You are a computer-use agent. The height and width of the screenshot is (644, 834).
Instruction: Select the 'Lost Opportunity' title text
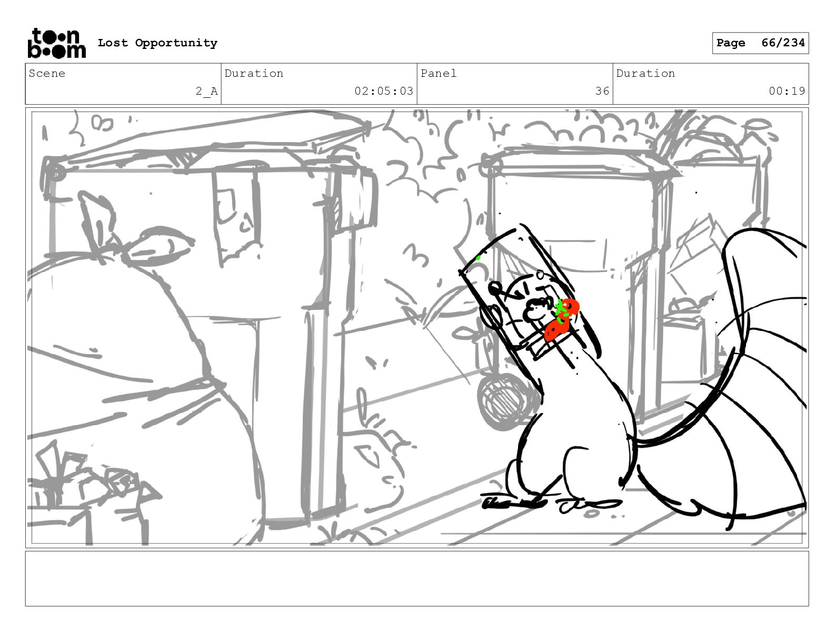pos(157,43)
